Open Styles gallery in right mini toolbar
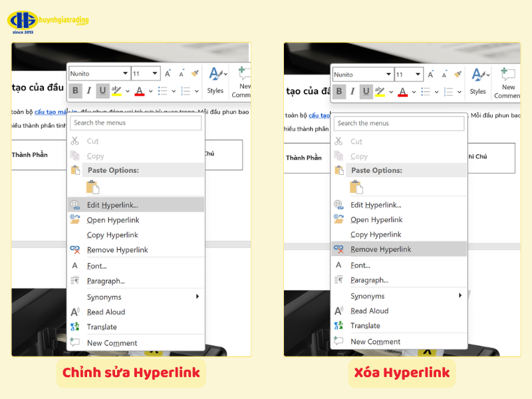The width and height of the screenshot is (532, 399). click(478, 81)
